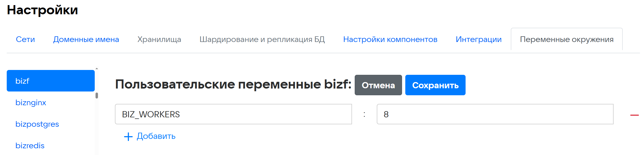The width and height of the screenshot is (644, 155).
Task: Select bizf in the component list
Action: coord(51,81)
